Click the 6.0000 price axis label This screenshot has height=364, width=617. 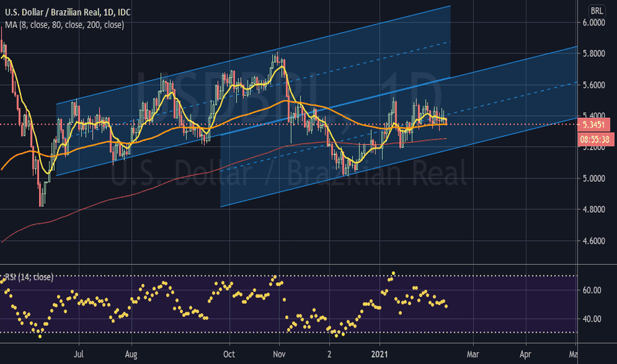click(x=593, y=23)
